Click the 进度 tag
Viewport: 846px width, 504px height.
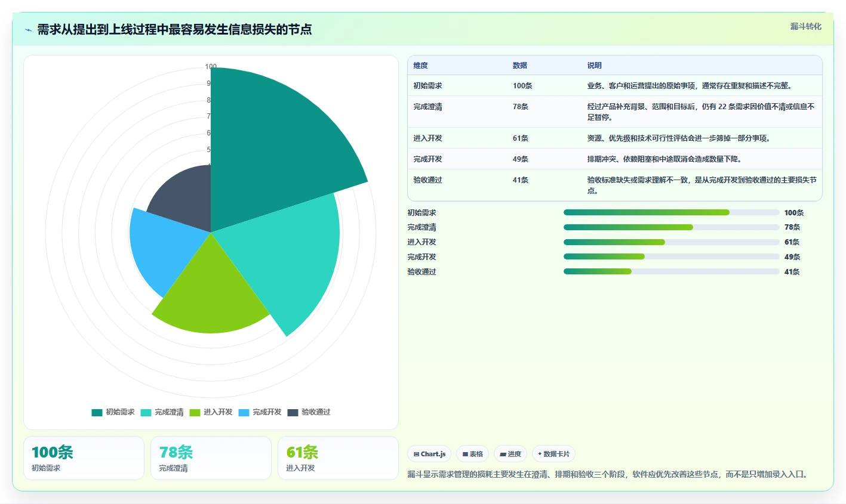pos(510,454)
